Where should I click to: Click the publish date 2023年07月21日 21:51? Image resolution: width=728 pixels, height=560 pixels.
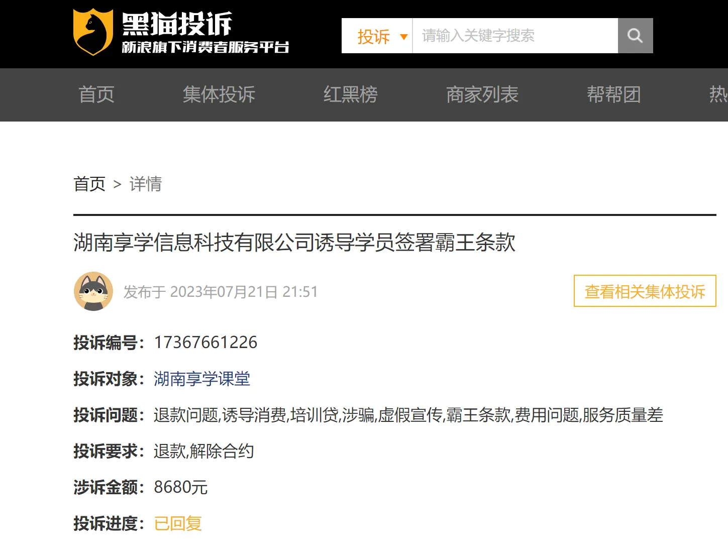coord(244,292)
